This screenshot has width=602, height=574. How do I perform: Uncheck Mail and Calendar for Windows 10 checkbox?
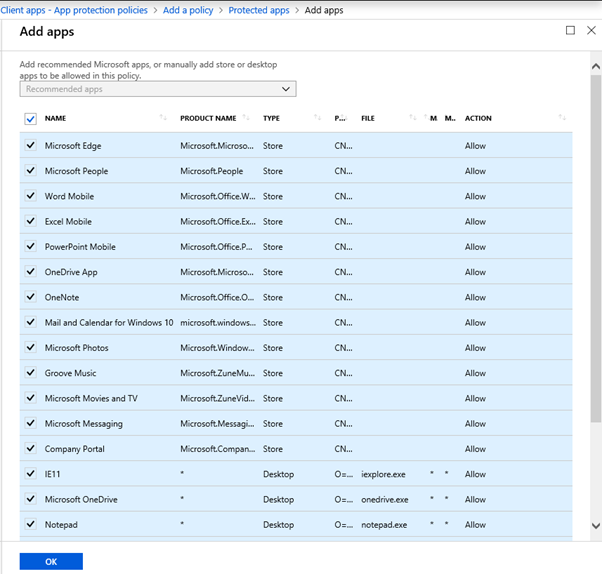(31, 322)
